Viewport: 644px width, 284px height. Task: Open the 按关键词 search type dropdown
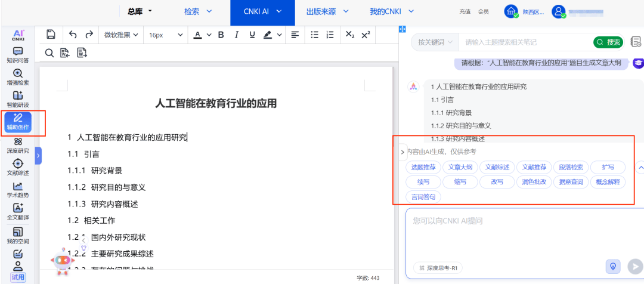435,42
